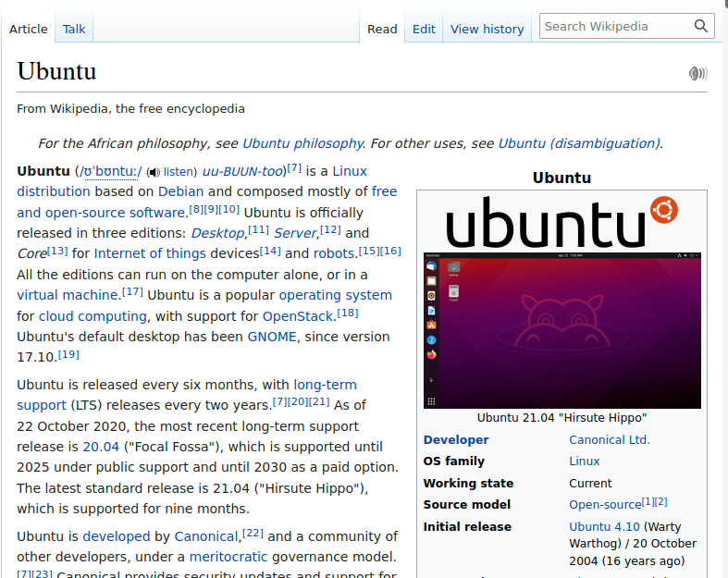Viewport: 728px width, 578px height.
Task: Click the Canonical Ltd. developer link
Action: [609, 440]
